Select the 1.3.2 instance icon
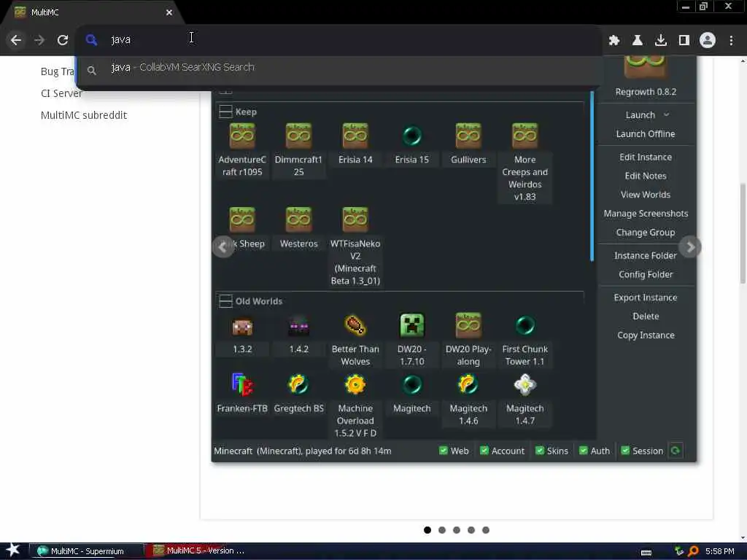747x560 pixels. [242, 327]
